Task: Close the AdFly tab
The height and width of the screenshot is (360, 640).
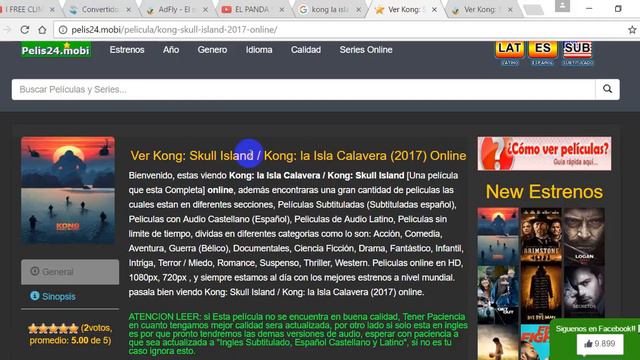Action: pos(205,9)
